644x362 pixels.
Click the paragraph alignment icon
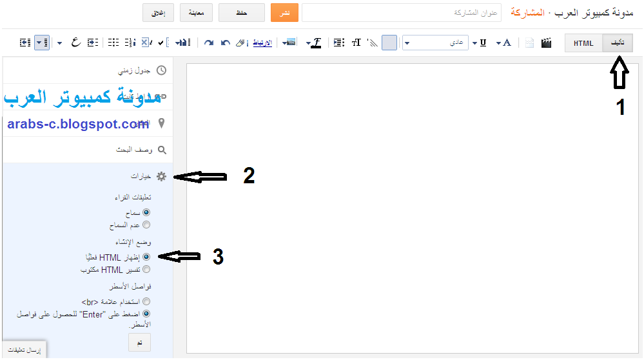(x=339, y=43)
